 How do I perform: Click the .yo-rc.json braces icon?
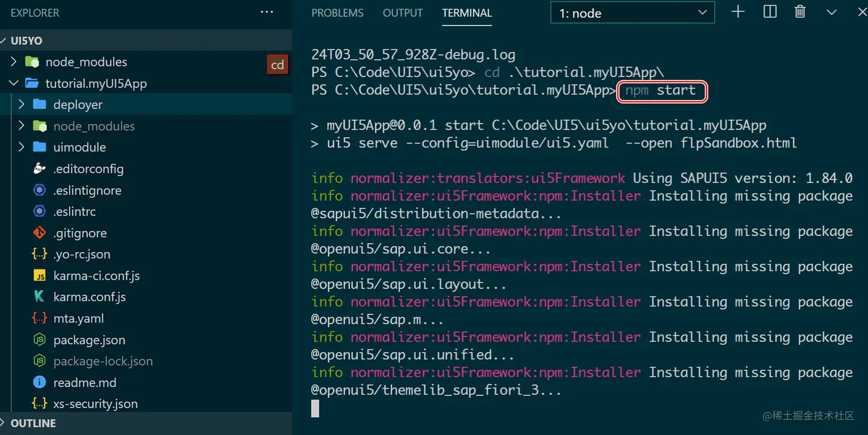pyautogui.click(x=40, y=254)
